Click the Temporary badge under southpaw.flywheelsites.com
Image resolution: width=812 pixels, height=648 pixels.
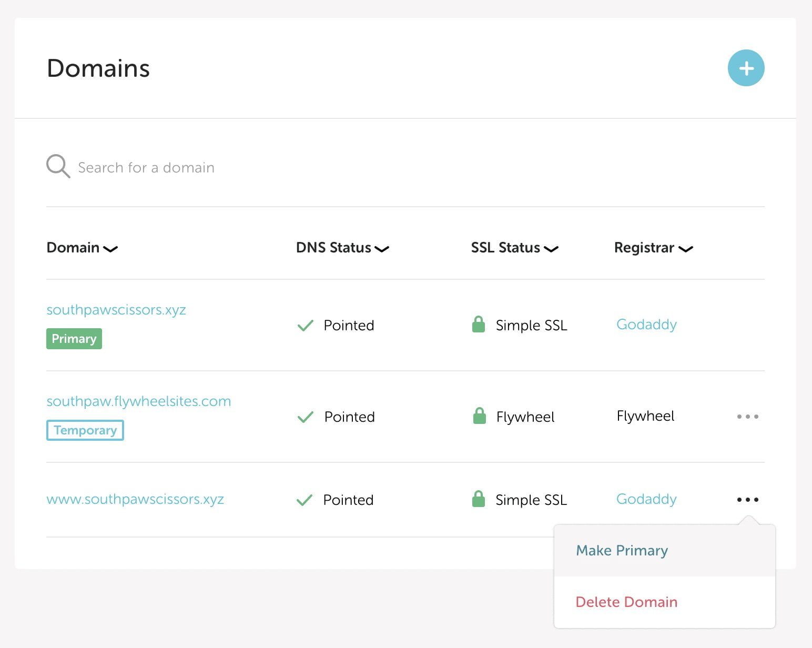click(x=85, y=430)
